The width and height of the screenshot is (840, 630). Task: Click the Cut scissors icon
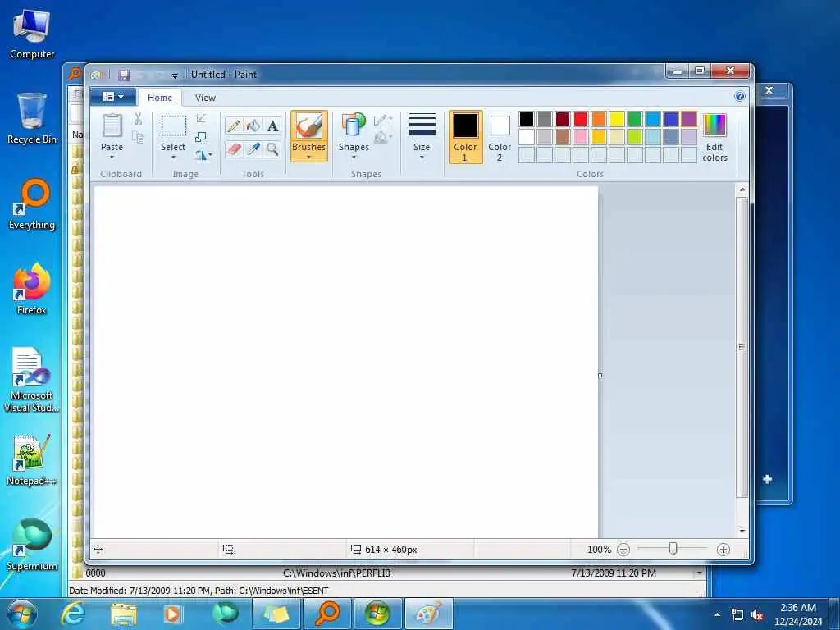(138, 119)
